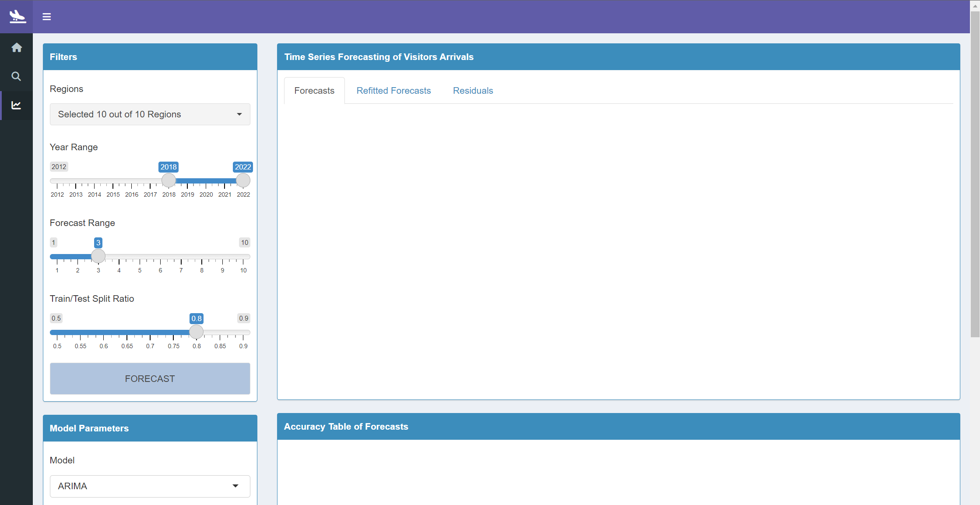
Task: Select the Forecasts tab
Action: pos(314,91)
